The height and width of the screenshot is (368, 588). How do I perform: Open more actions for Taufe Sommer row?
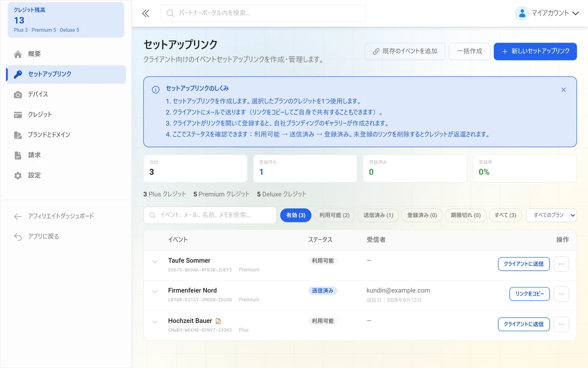click(561, 264)
